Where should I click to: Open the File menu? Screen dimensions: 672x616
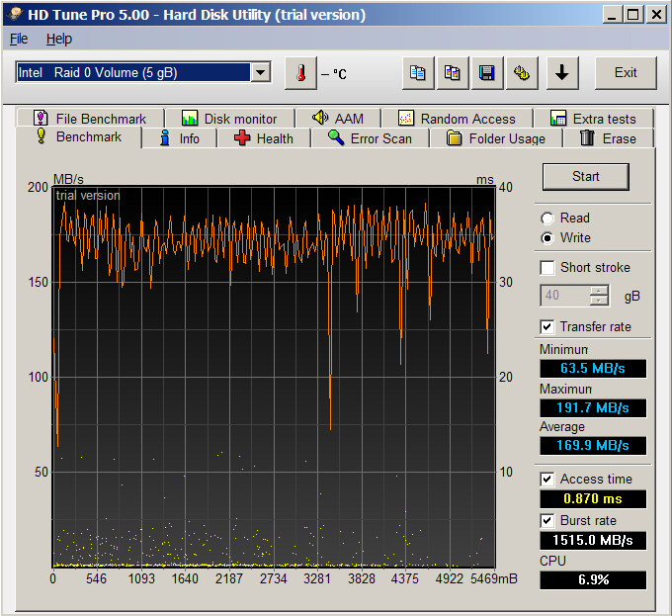coord(19,39)
